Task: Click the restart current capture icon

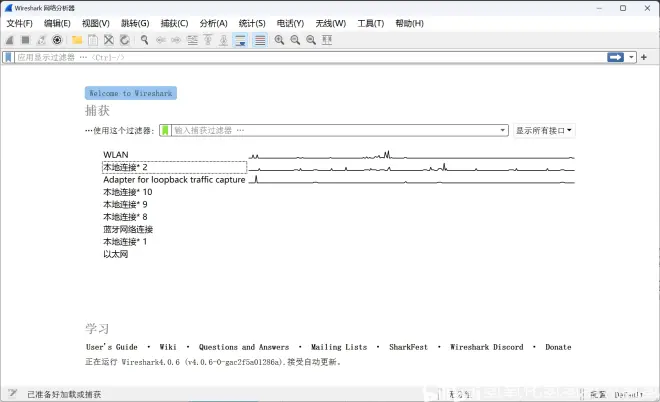Action: (x=41, y=40)
